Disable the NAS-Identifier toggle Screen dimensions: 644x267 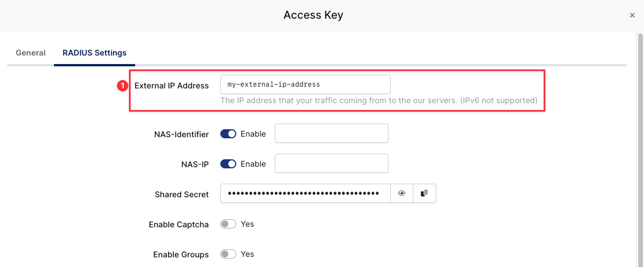click(228, 134)
